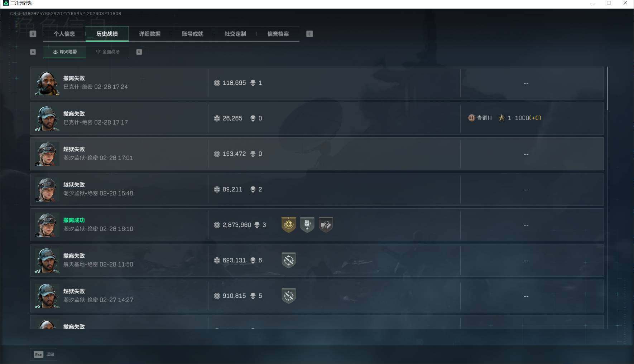Open the 详细数据 tab
The width and height of the screenshot is (634, 364).
(150, 34)
